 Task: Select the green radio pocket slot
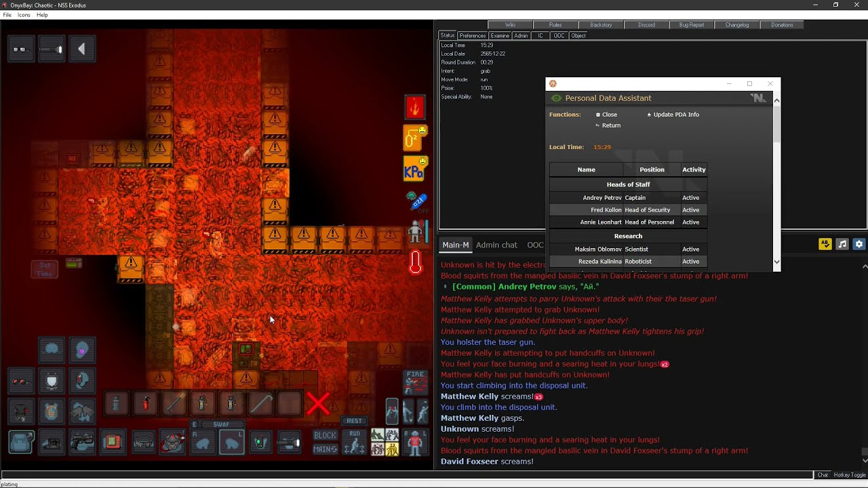[260, 443]
